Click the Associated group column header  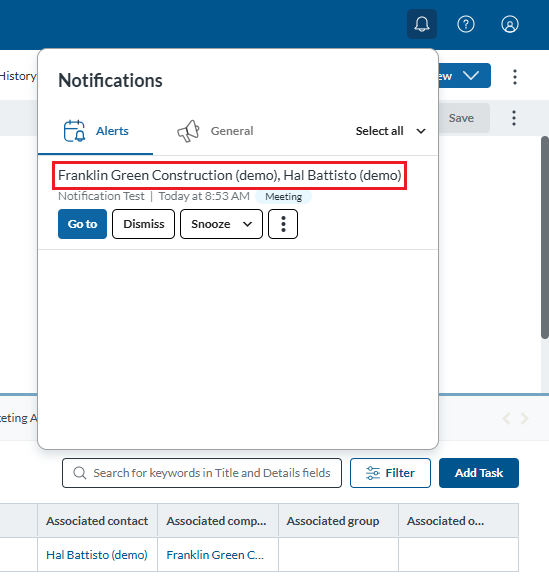pyautogui.click(x=338, y=521)
